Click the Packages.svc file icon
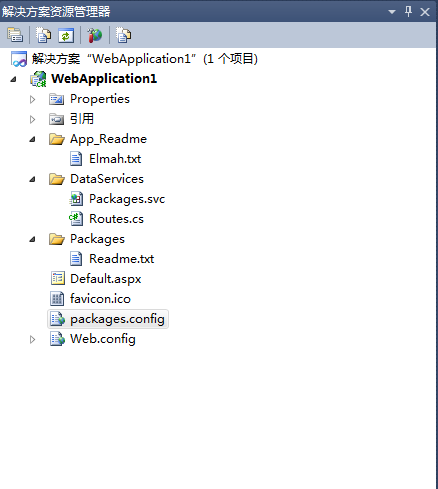Screen dimensions: 438x489 pos(76,199)
